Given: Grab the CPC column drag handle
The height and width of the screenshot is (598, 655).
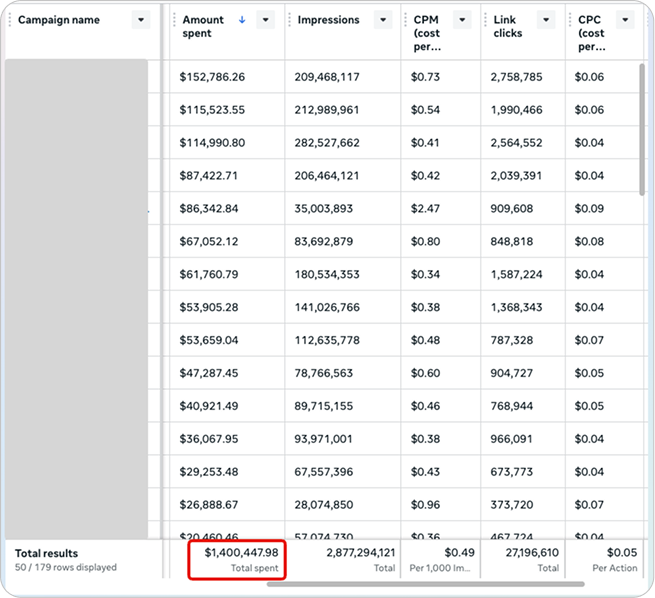Looking at the screenshot, I should 570,20.
